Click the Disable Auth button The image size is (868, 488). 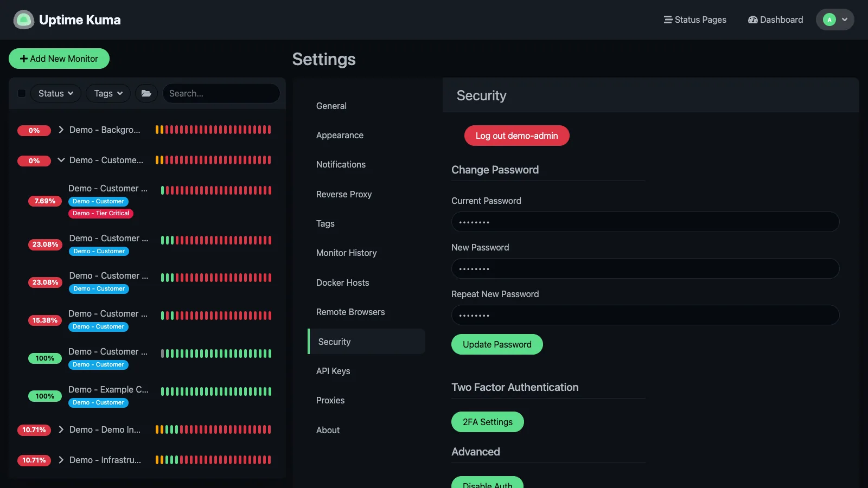pyautogui.click(x=487, y=482)
